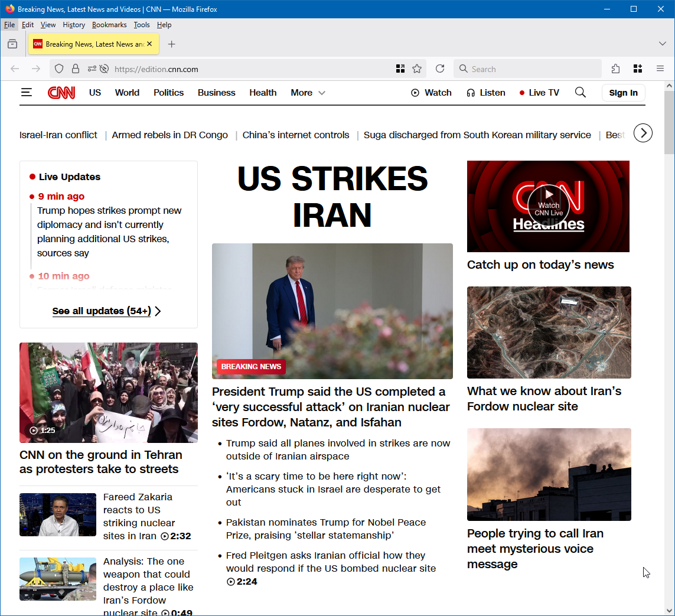Open Live TV
675x616 pixels.
539,93
